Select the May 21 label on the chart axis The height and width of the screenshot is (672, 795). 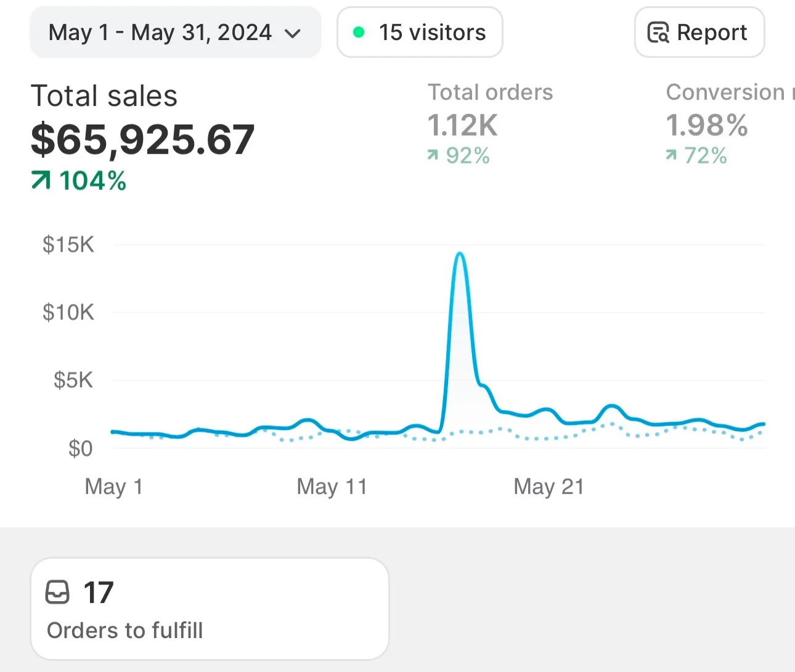coord(548,486)
